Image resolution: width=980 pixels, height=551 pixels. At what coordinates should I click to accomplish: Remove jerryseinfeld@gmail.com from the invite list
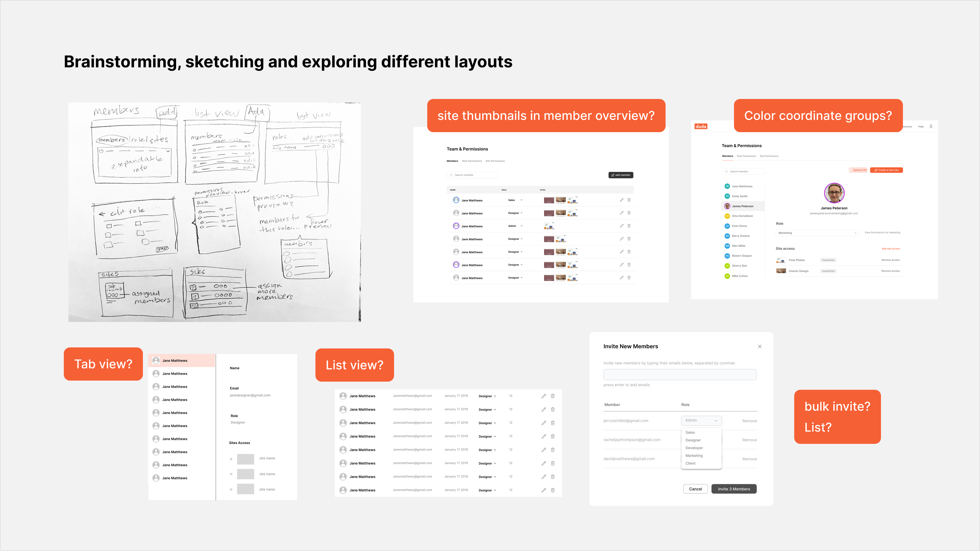coord(750,421)
